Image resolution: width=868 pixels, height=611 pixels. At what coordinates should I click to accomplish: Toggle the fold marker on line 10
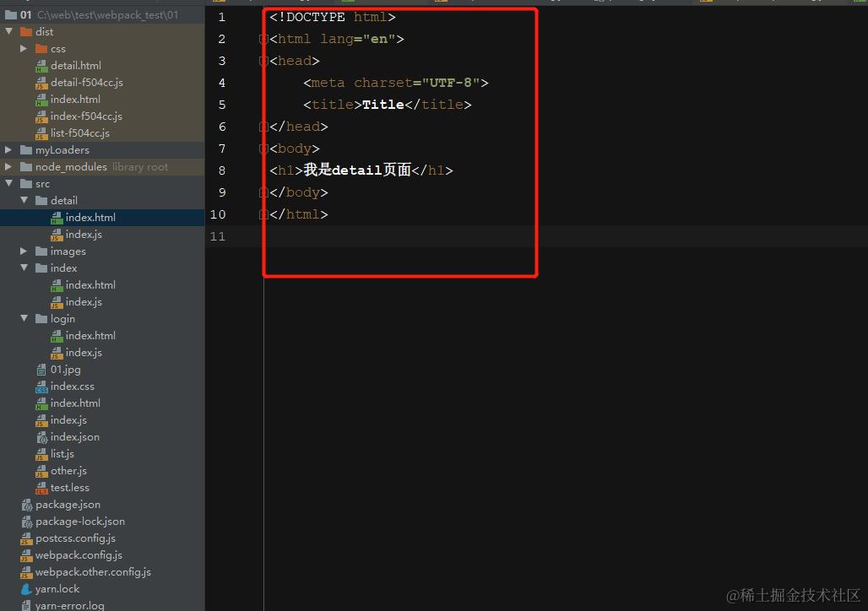click(263, 214)
